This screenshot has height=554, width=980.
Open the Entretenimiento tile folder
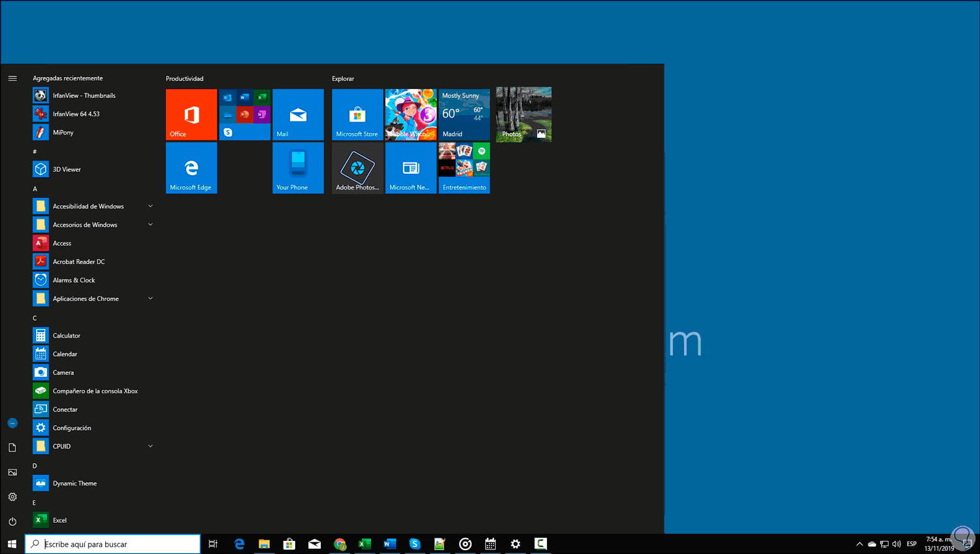(464, 168)
